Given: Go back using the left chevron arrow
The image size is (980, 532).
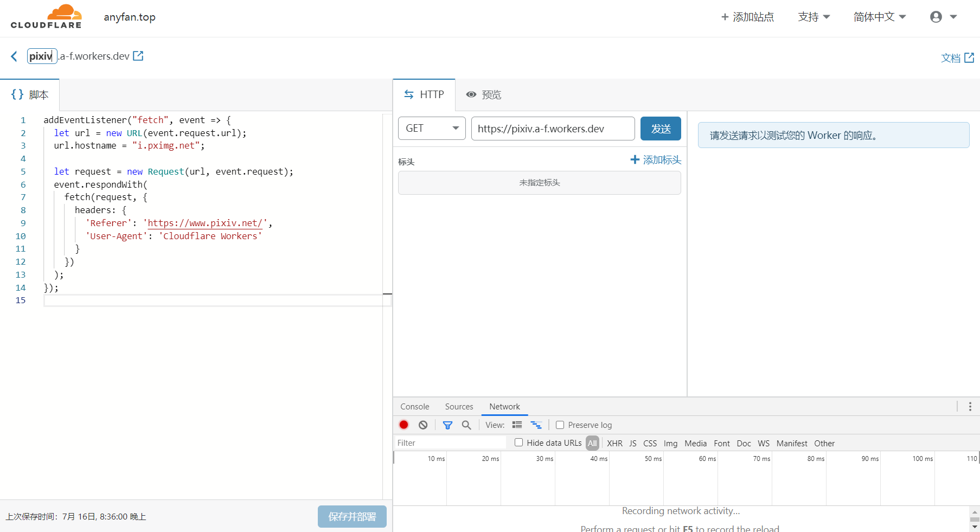Looking at the screenshot, I should pos(14,56).
